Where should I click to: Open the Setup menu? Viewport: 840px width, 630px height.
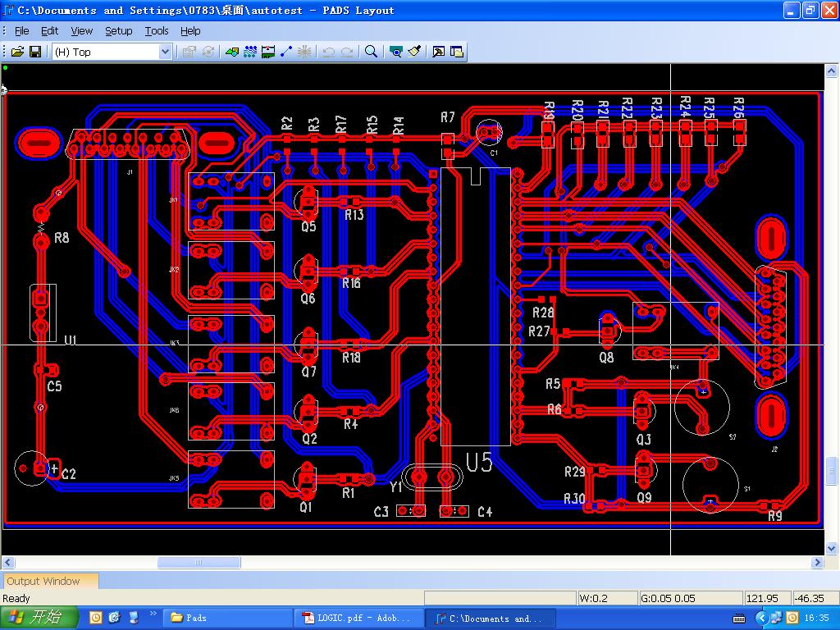tap(118, 30)
